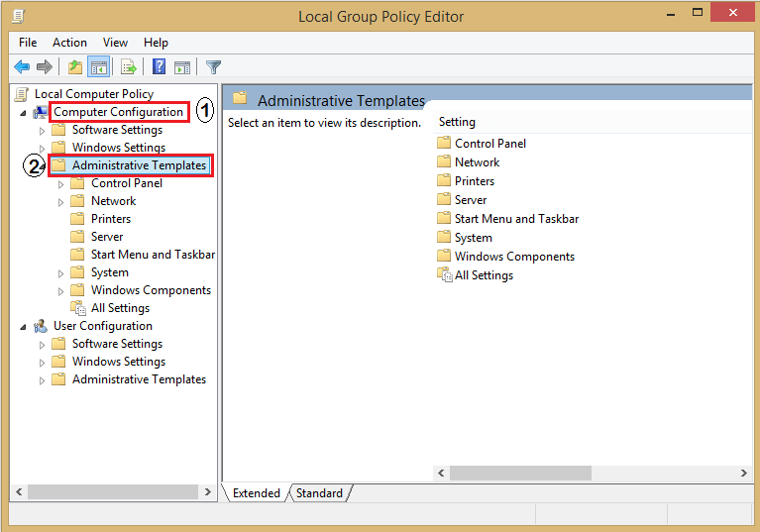Toggle the Show/Hide Console Tree icon
The width and height of the screenshot is (760, 532).
(x=98, y=66)
